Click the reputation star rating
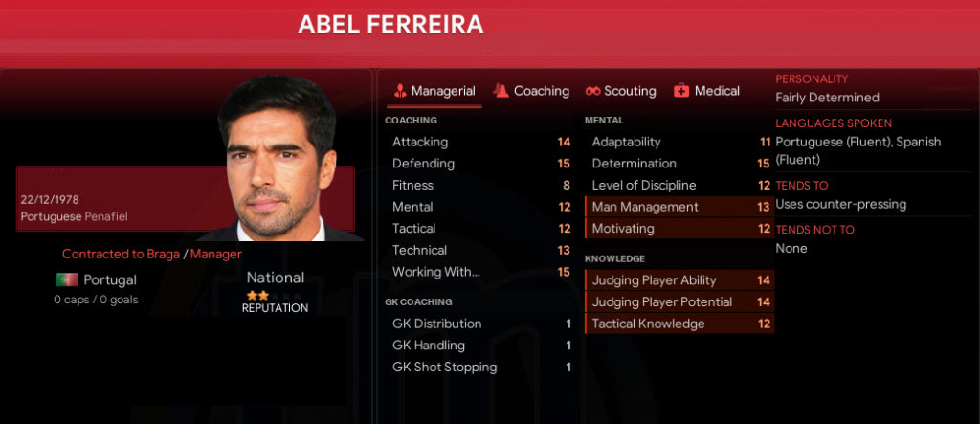The height and width of the screenshot is (424, 980). (x=257, y=296)
